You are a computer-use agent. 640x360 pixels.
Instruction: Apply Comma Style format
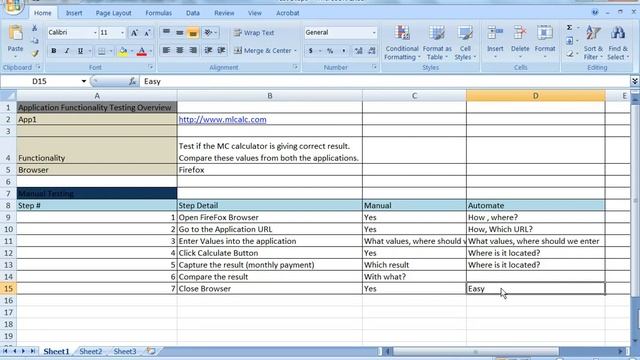tap(344, 51)
